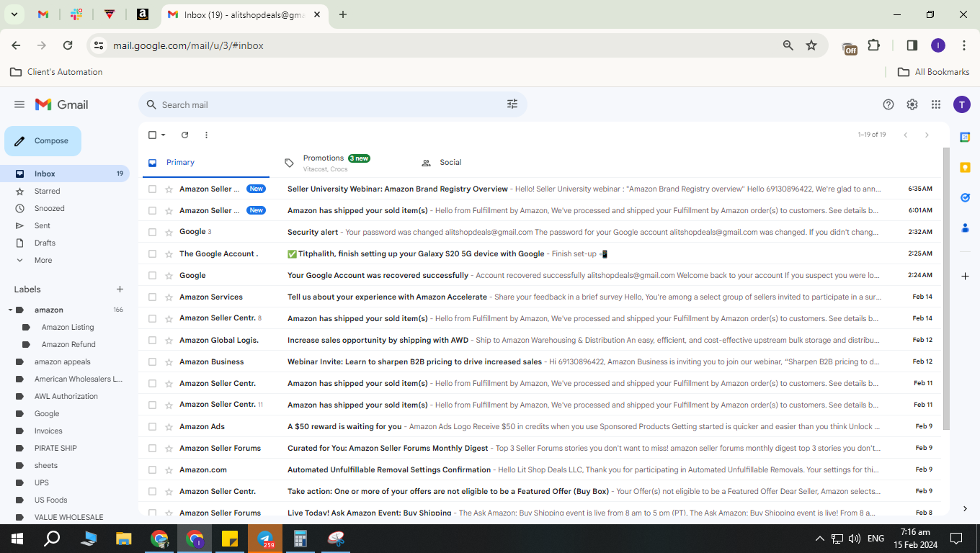Open All Bookmarks folder
Screen dimensions: 980x553
(x=934, y=72)
